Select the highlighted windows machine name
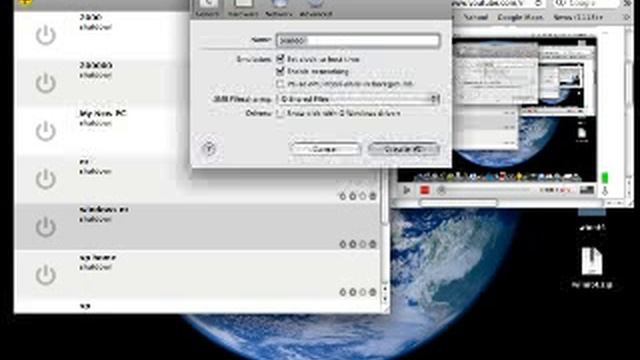 (104, 209)
